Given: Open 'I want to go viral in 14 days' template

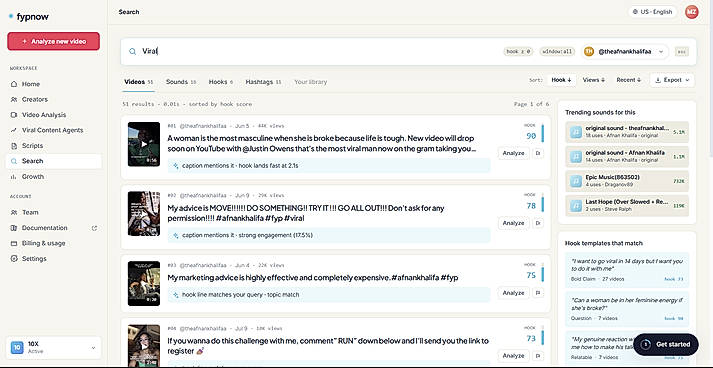Looking at the screenshot, I should point(627,270).
